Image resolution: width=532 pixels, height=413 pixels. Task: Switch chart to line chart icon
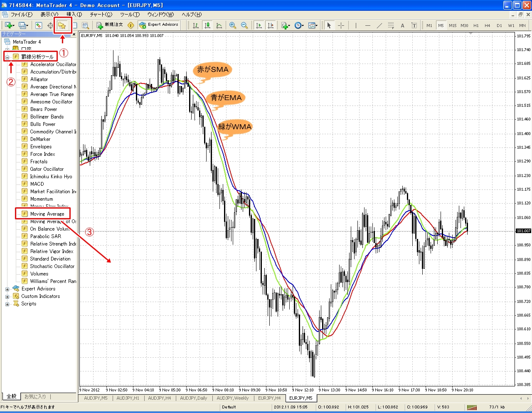click(x=219, y=25)
